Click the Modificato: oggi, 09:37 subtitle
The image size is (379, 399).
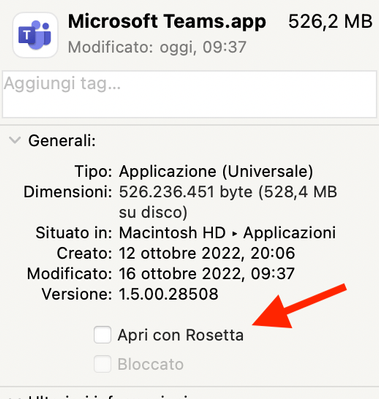(x=157, y=47)
